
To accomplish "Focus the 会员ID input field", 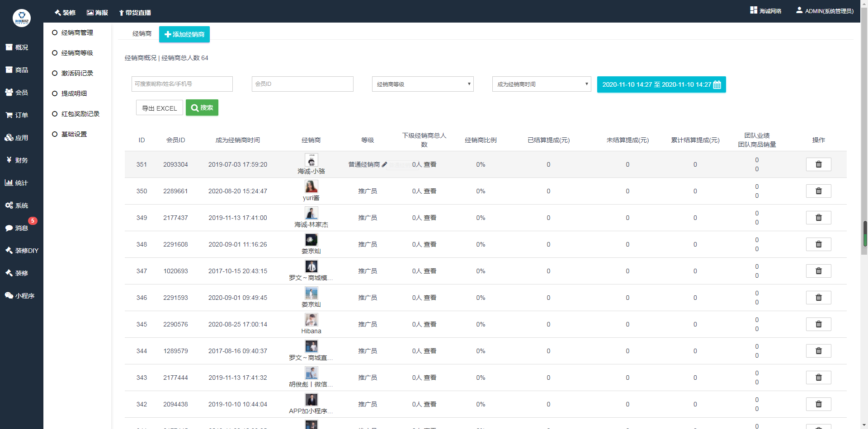I will (x=302, y=84).
